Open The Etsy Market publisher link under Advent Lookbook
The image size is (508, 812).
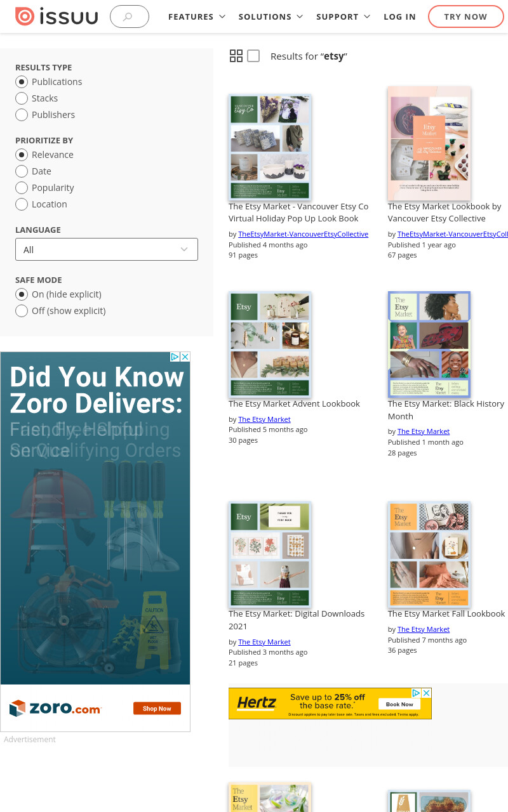point(264,419)
